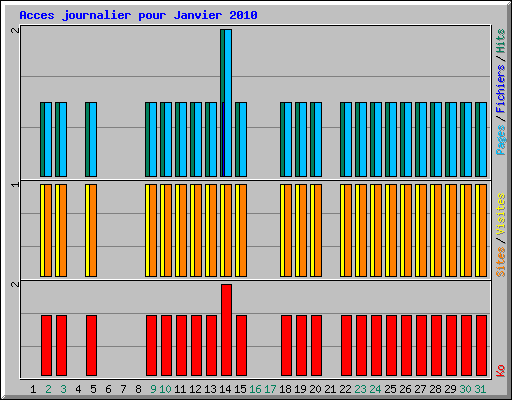Select day 8 on the x-axis
The height and width of the screenshot is (400, 512).
coord(138,389)
